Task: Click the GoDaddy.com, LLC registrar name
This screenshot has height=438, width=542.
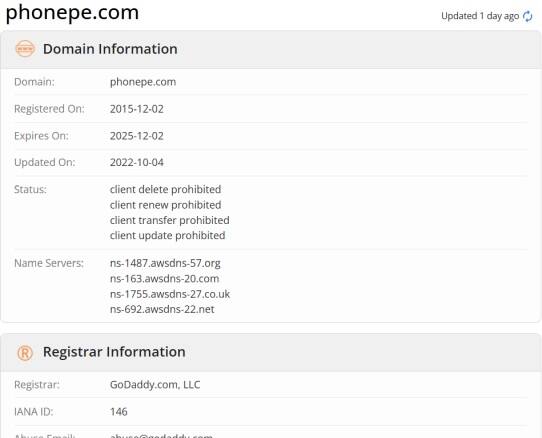Action: [x=155, y=385]
